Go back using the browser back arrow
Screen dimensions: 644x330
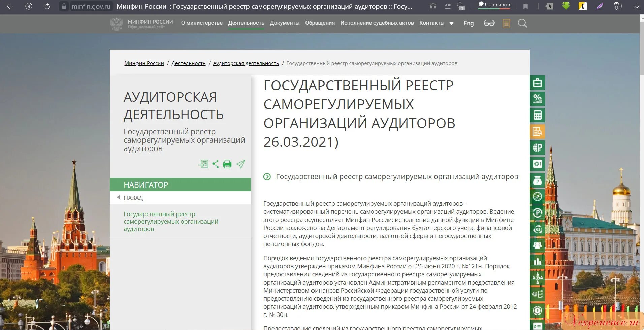point(10,6)
